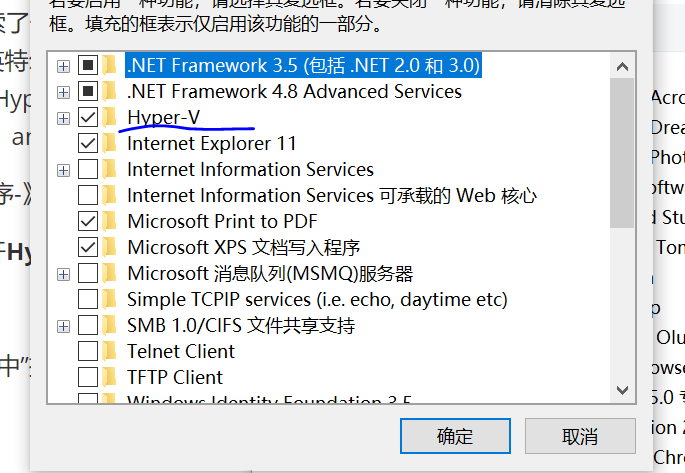This screenshot has height=473, width=685.
Task: Select the TFTP Client list entry
Action: [x=175, y=377]
